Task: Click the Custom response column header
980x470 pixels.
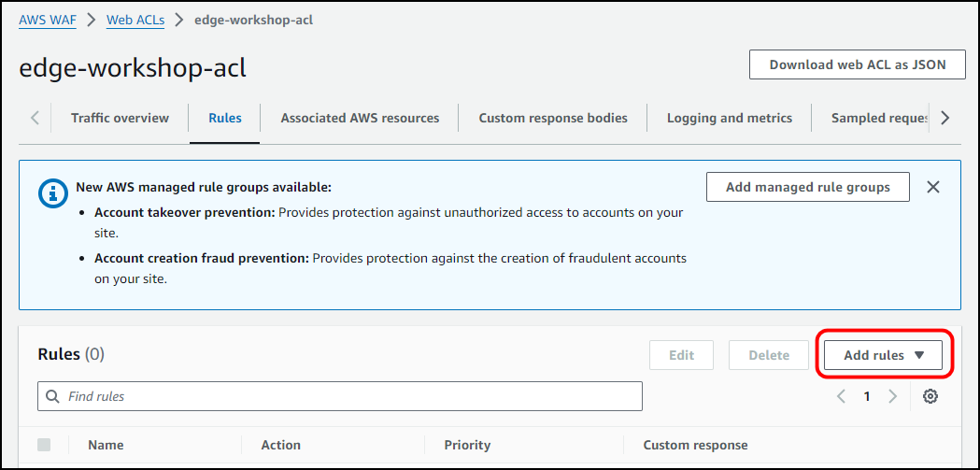Action: (x=695, y=446)
